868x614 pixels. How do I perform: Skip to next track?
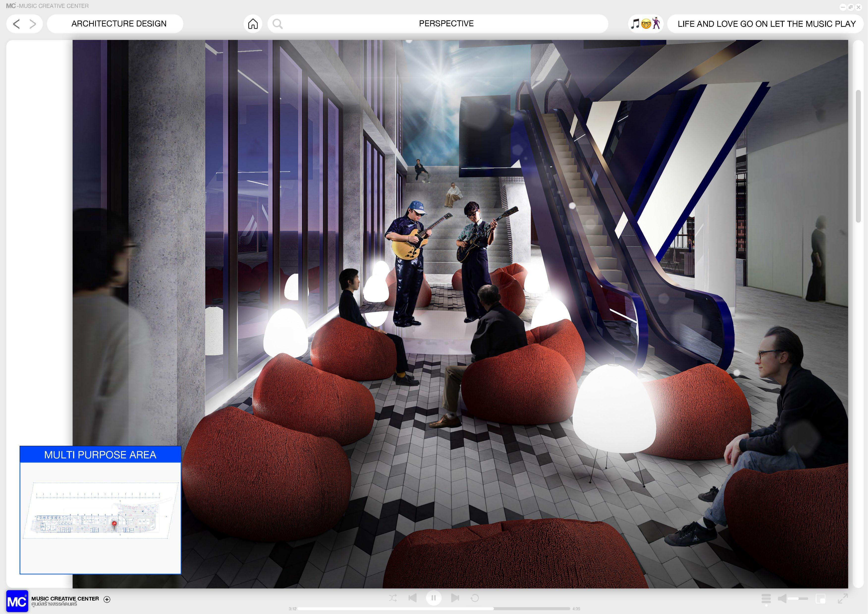[455, 598]
